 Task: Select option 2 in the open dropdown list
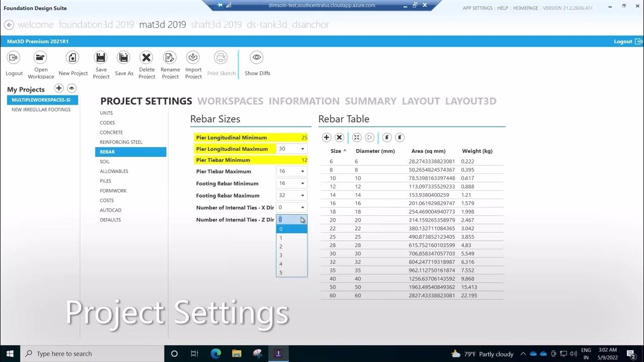pyautogui.click(x=292, y=246)
